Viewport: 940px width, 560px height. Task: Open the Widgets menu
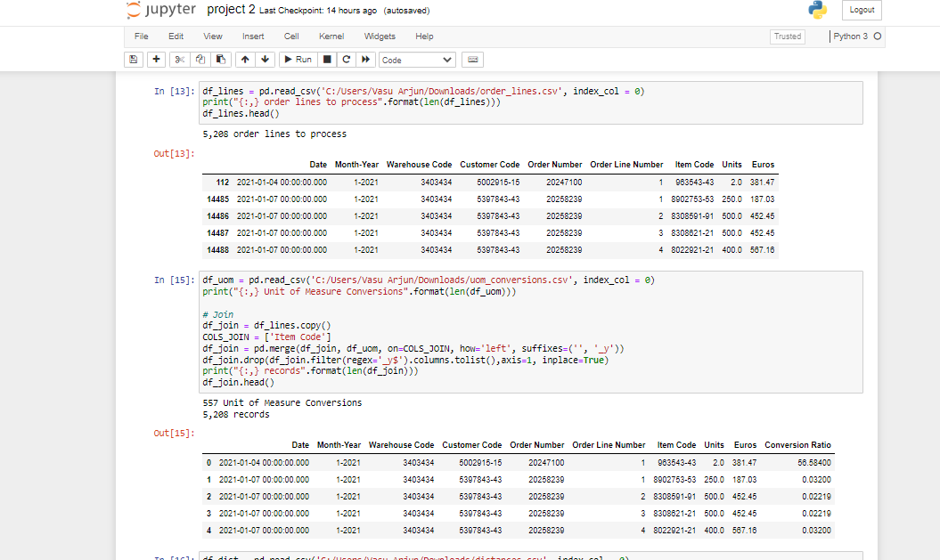pos(380,37)
